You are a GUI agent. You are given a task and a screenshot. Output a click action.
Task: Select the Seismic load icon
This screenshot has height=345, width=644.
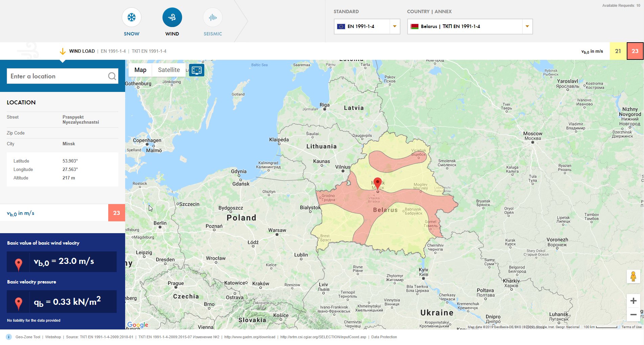(213, 18)
